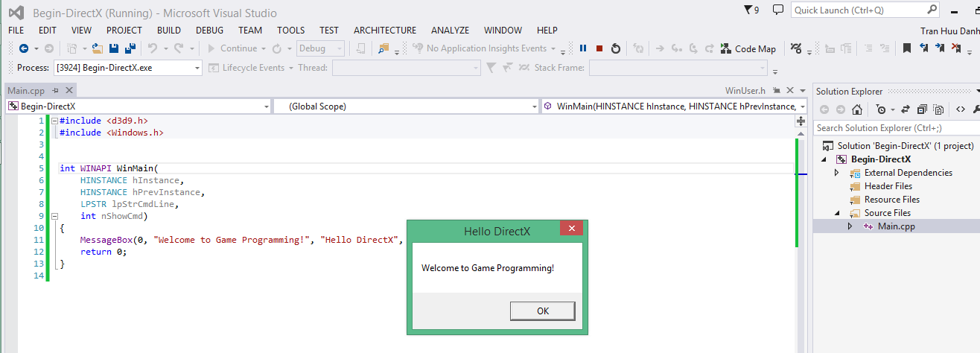Click Show All Files icon in Solution Explorer
The height and width of the screenshot is (353, 980).
click(938, 109)
